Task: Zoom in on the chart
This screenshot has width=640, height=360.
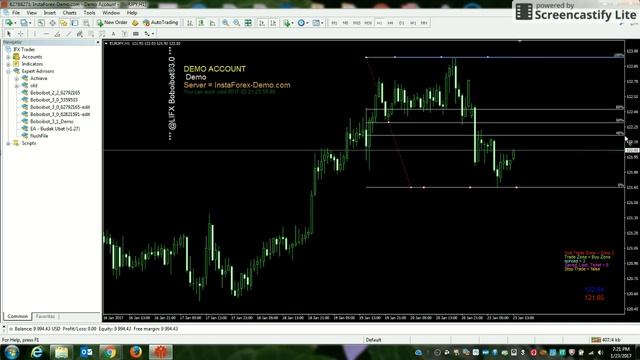Action: tap(225, 23)
